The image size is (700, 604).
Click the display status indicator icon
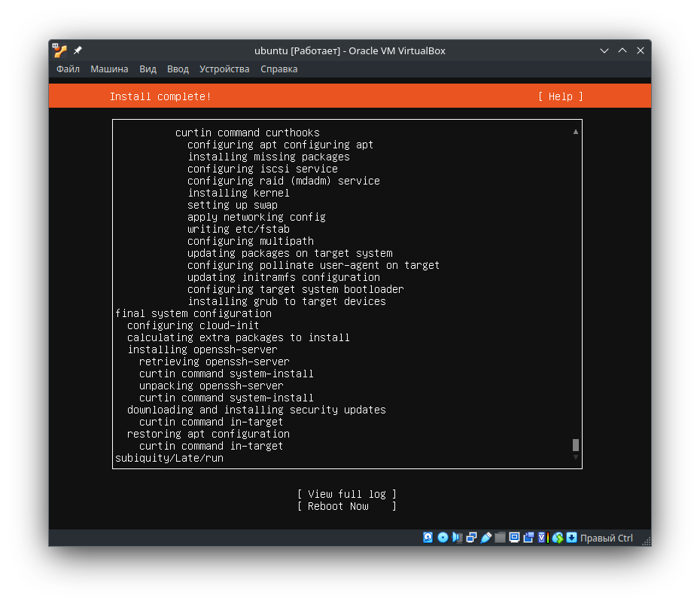pos(514,537)
